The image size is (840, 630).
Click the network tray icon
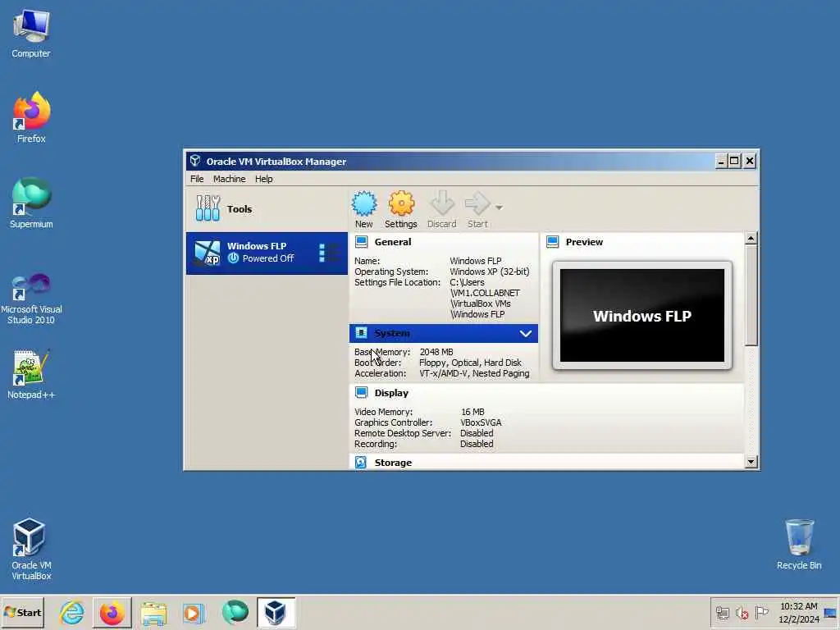(722, 612)
